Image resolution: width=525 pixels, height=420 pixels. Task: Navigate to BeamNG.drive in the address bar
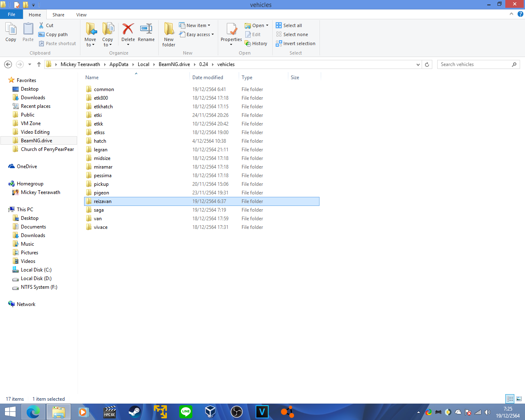coord(174,64)
